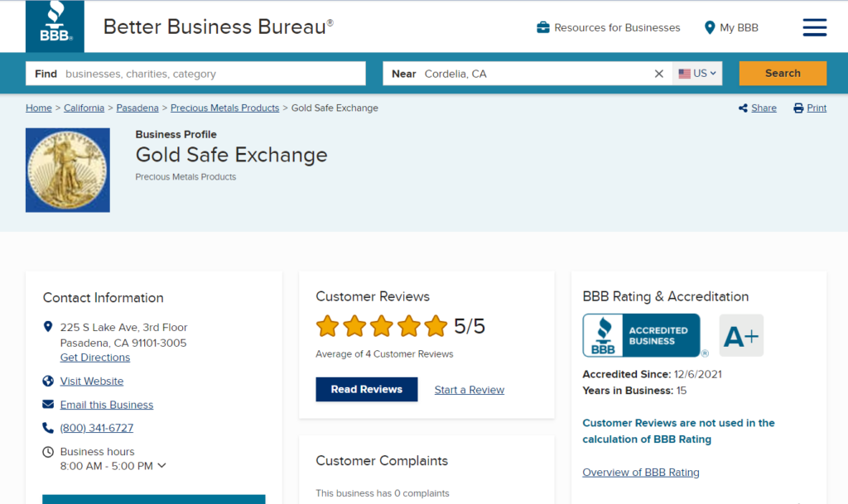Click 'This business has 0 complaints' text
The height and width of the screenshot is (504, 848).
pyautogui.click(x=383, y=493)
